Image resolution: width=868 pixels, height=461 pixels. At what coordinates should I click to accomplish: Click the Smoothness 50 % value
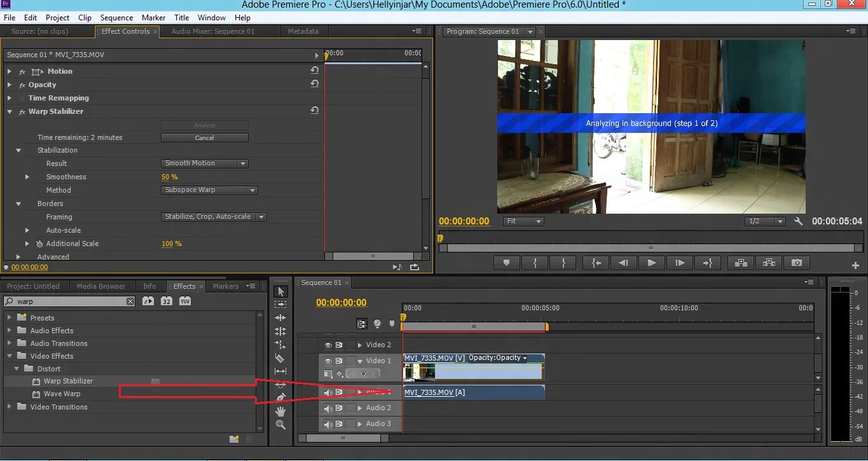[170, 177]
